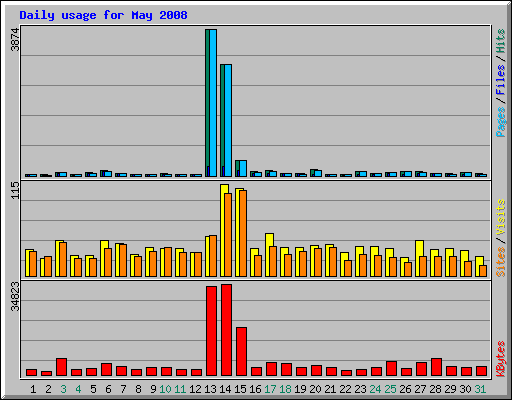Click the tallest hits bar for day 13

coord(207,103)
